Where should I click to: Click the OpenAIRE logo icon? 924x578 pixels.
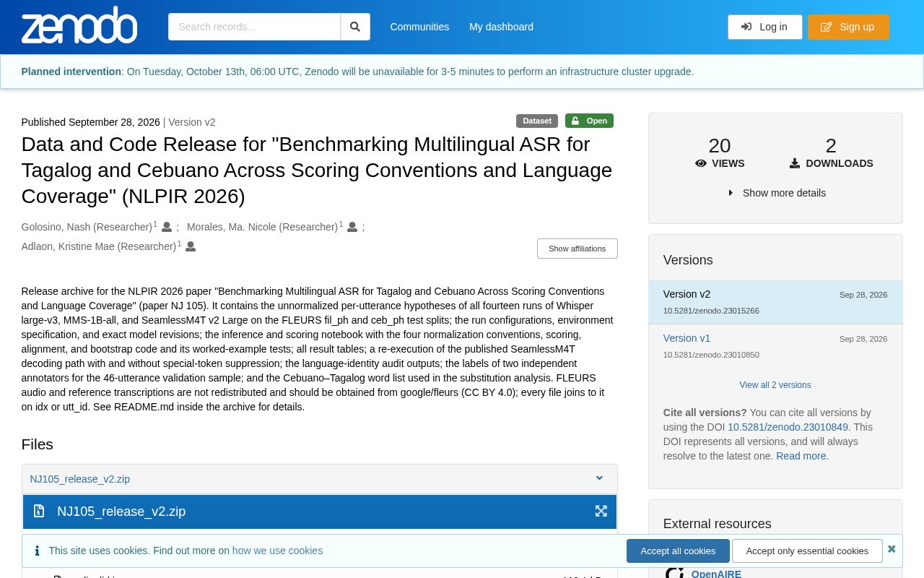[x=674, y=574]
